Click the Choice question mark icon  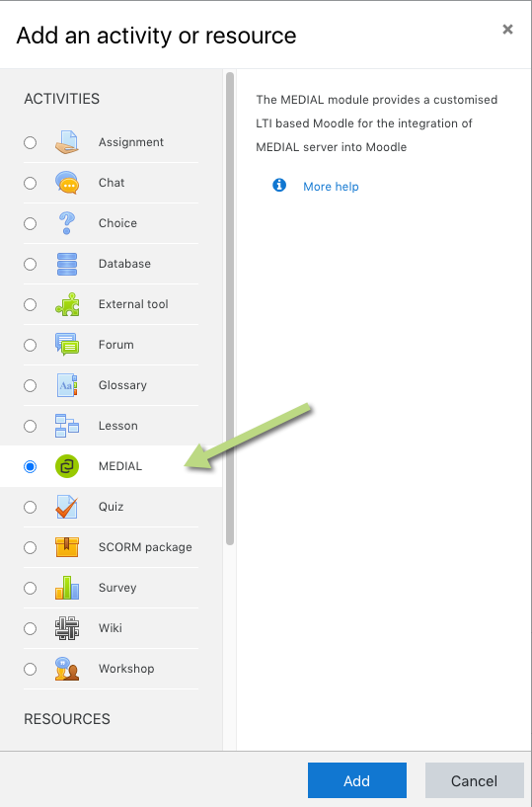pos(67,223)
